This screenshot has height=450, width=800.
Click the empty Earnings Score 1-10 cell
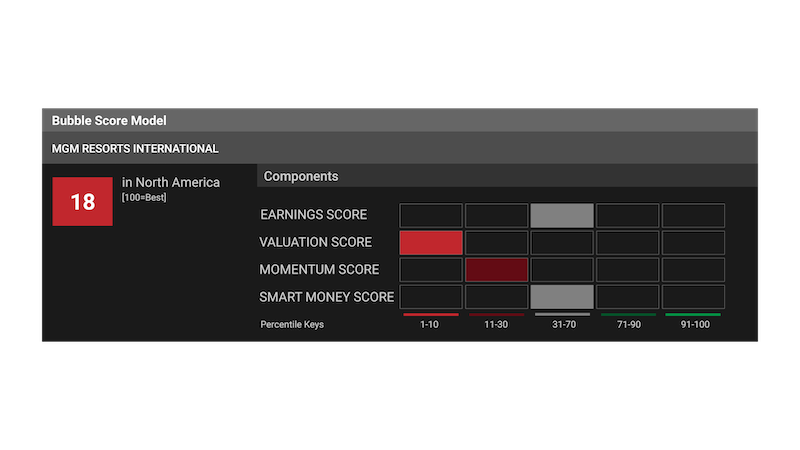(x=431, y=215)
